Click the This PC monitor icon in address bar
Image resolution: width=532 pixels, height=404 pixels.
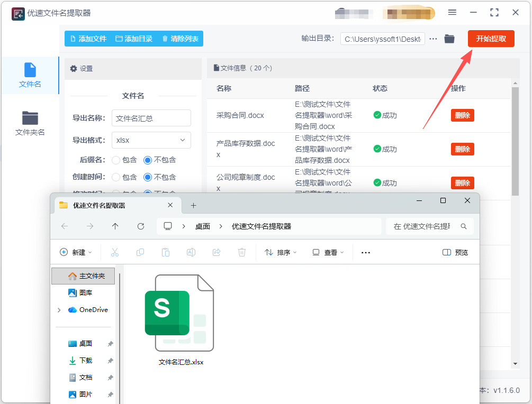click(x=168, y=226)
